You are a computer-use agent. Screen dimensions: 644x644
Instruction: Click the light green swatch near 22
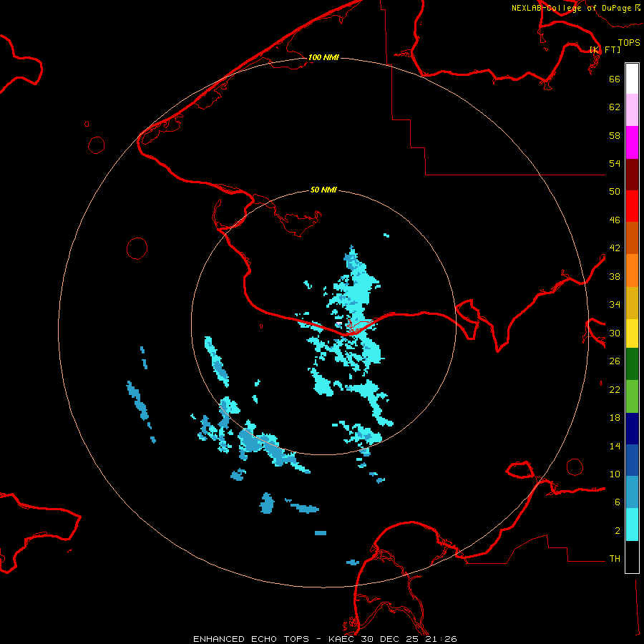(x=632, y=396)
